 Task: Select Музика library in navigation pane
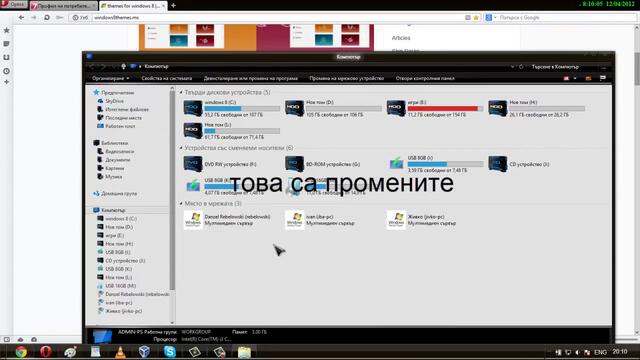[113, 176]
